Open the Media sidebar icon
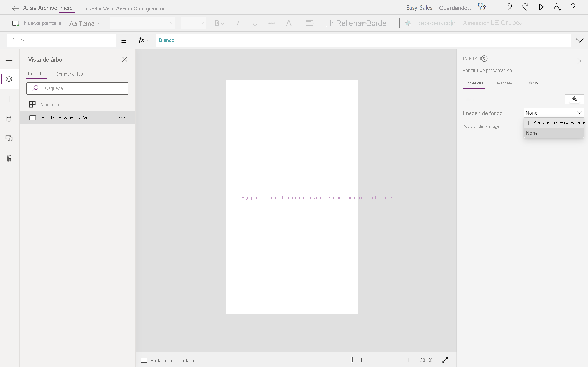588x367 pixels. 9,138
